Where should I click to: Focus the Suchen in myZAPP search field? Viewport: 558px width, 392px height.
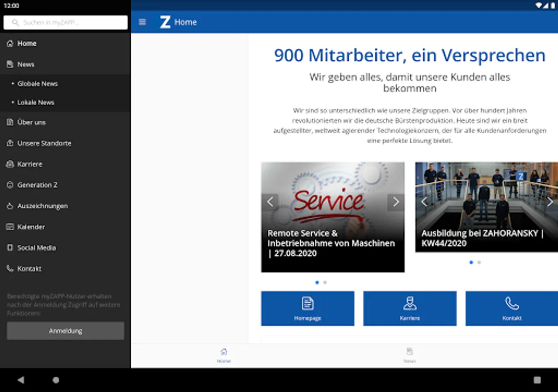pos(65,23)
